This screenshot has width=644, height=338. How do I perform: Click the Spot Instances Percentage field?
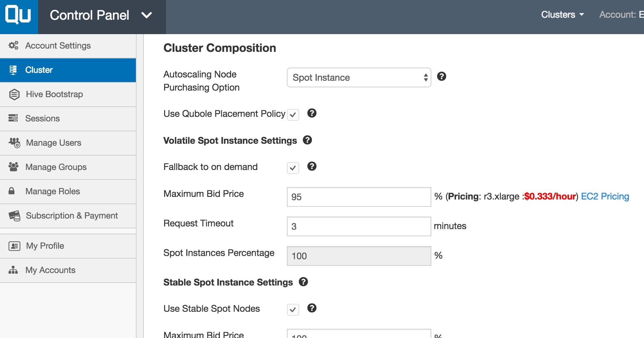[x=359, y=256]
